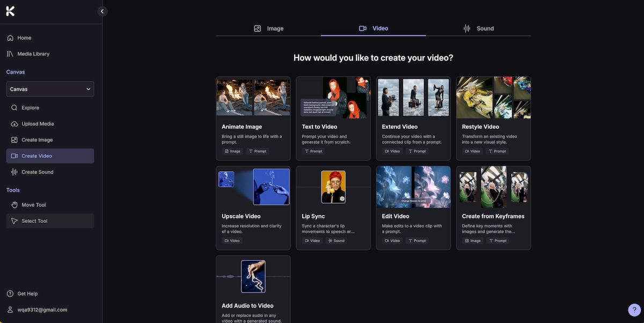Click the Video tag on Upscale Video card
The width and height of the screenshot is (644, 323).
pyautogui.click(x=232, y=241)
